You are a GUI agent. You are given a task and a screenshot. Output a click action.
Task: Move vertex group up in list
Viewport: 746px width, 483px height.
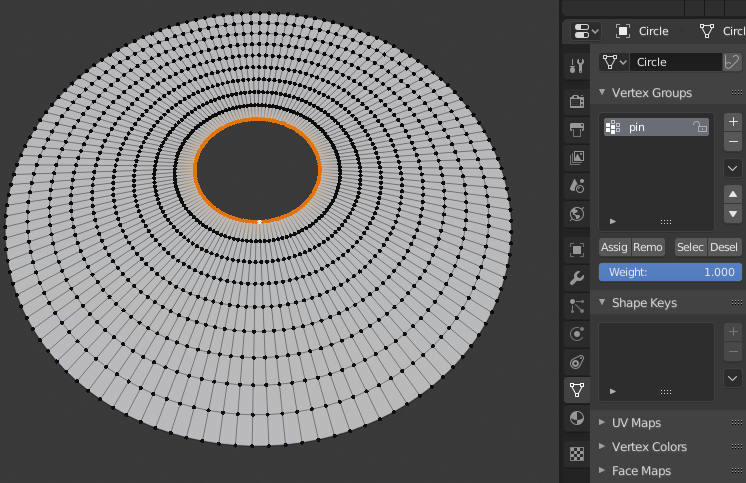click(x=733, y=194)
